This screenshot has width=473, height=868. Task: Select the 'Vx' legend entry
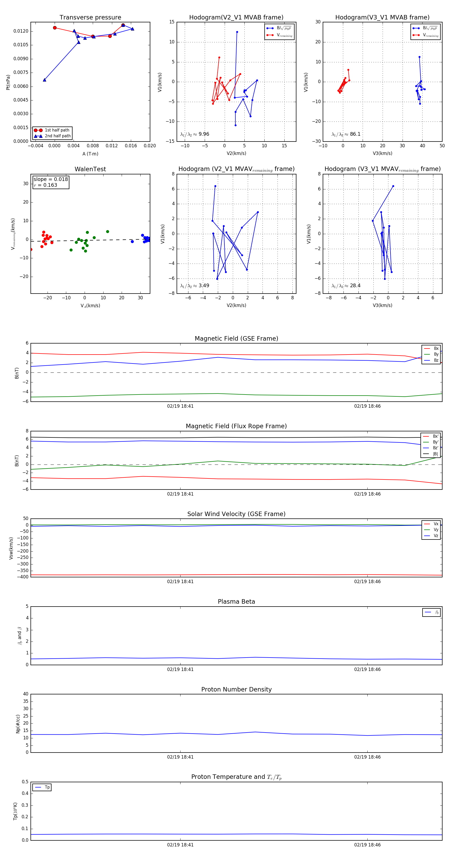tap(431, 524)
